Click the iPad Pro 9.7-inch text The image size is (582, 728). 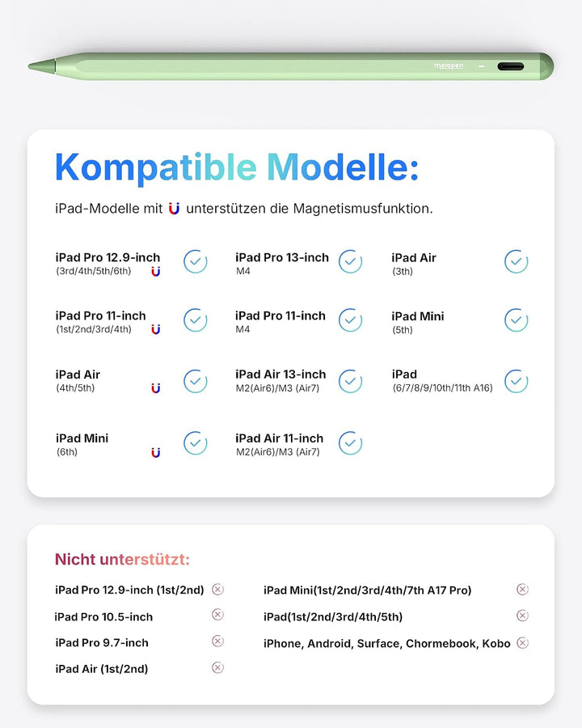tap(102, 642)
